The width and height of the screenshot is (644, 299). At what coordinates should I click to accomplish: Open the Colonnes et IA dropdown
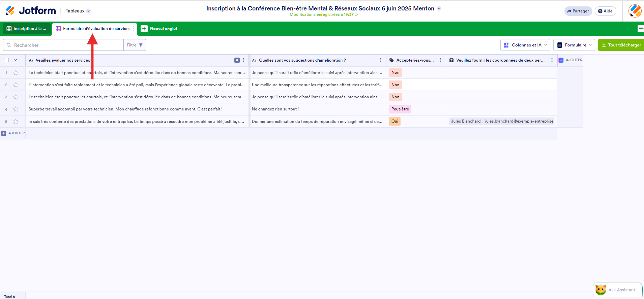[525, 45]
